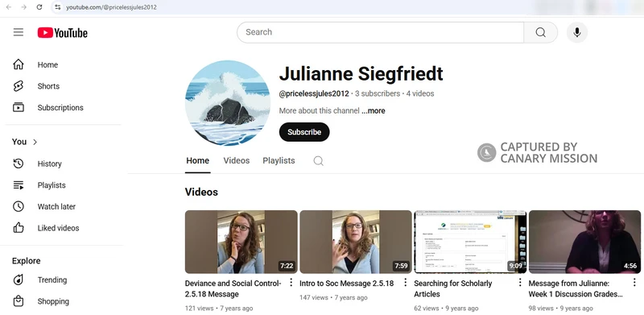
Task: Reload the browser page
Action: click(39, 7)
